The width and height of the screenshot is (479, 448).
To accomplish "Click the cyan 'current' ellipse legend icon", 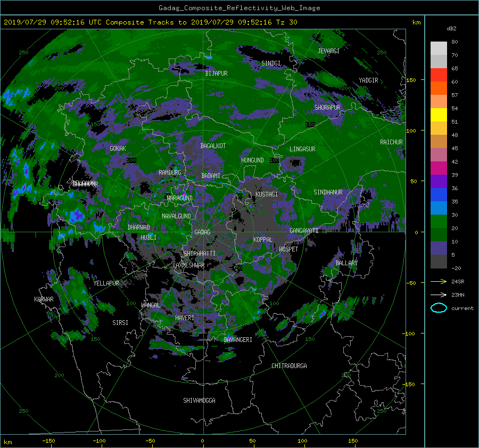I will click(439, 308).
